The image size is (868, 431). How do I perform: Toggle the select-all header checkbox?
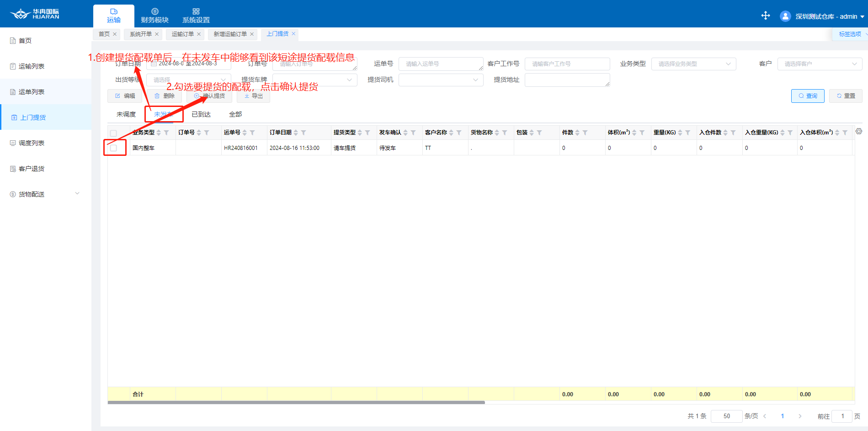click(x=114, y=133)
